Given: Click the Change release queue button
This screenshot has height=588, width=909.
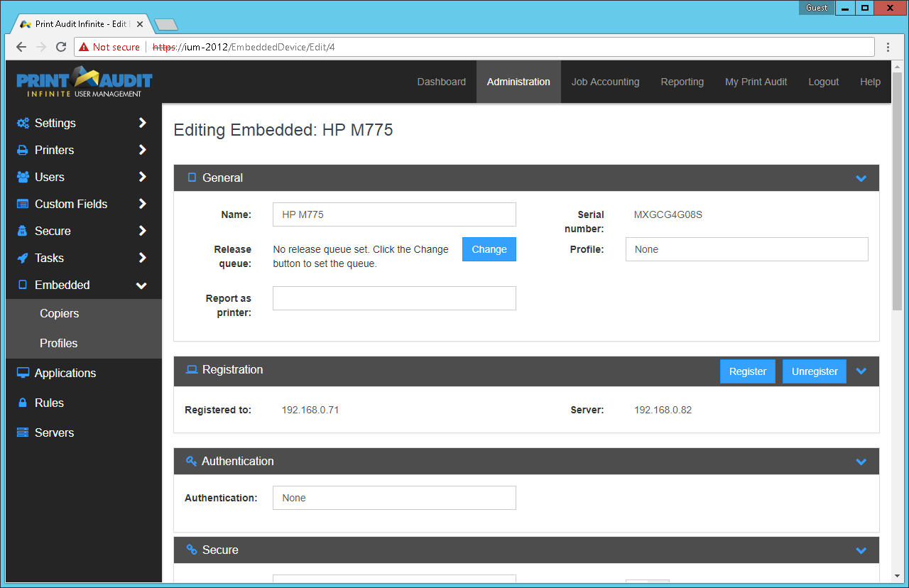Looking at the screenshot, I should click(489, 249).
